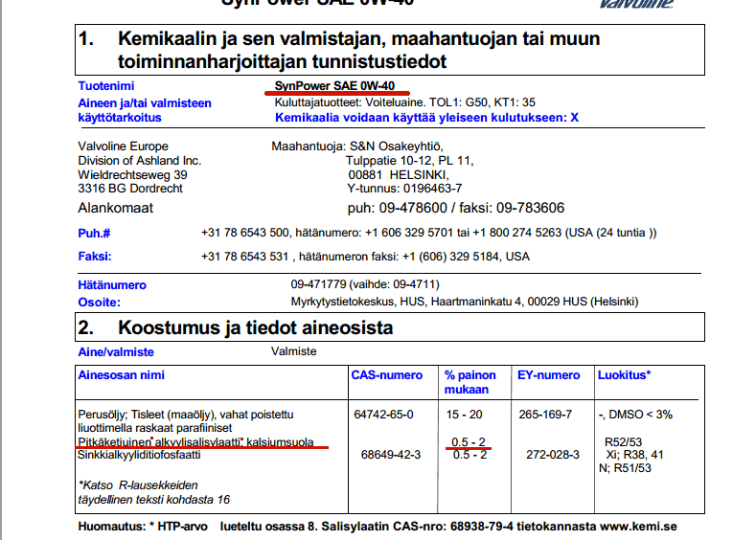Click the country name 'Alankomaat'
Viewport: 756px width, 540px height.
(115, 208)
